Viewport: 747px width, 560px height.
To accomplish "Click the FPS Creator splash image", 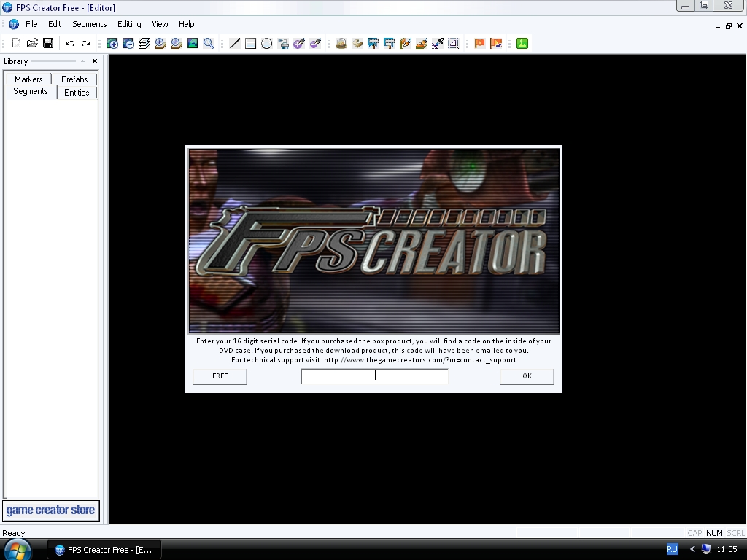I will point(374,241).
